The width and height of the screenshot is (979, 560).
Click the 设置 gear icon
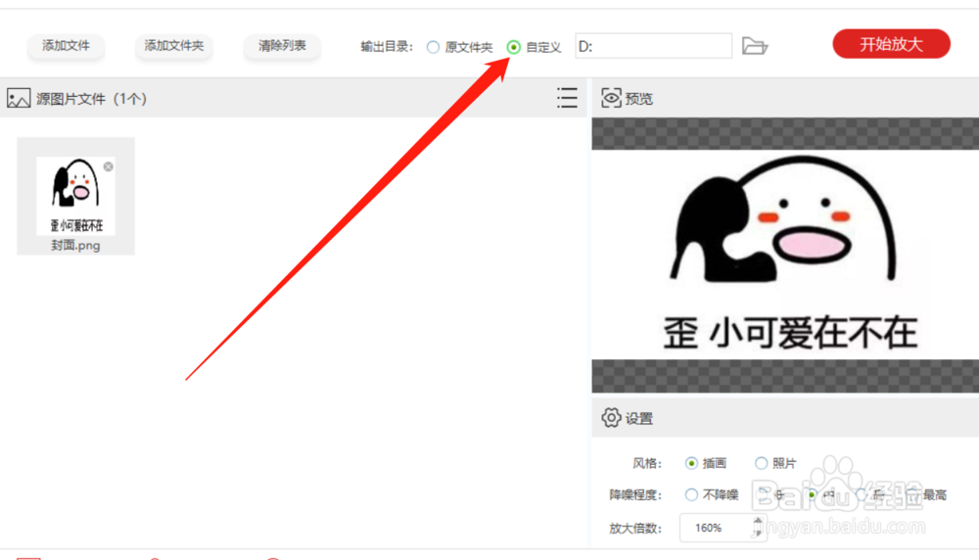(611, 418)
